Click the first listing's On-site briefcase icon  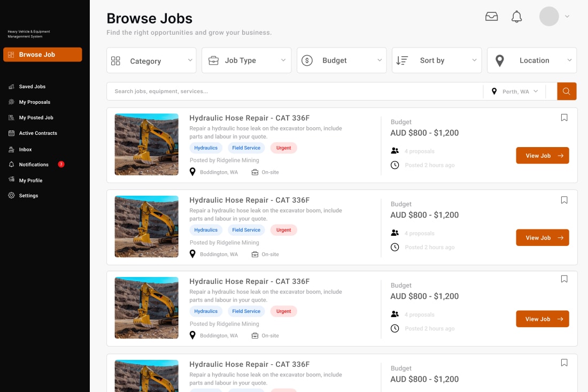255,172
